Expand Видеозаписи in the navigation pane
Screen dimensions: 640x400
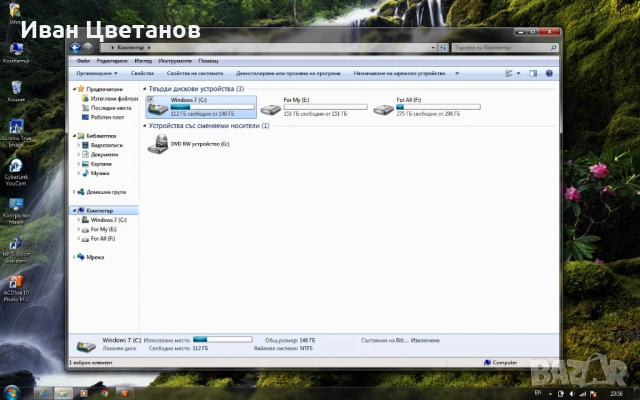point(78,145)
